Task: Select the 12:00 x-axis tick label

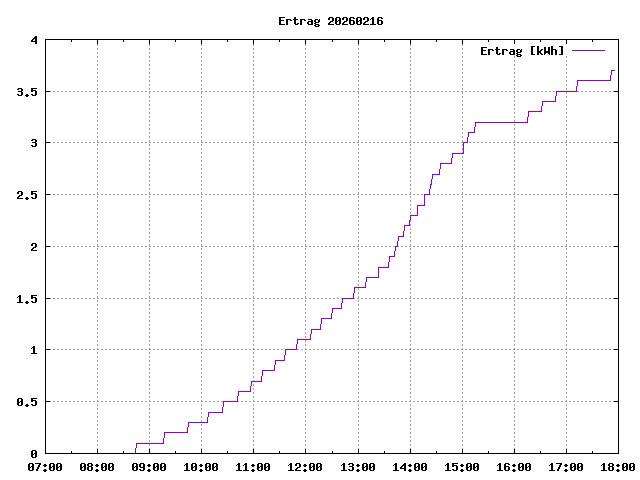Action: [305, 467]
